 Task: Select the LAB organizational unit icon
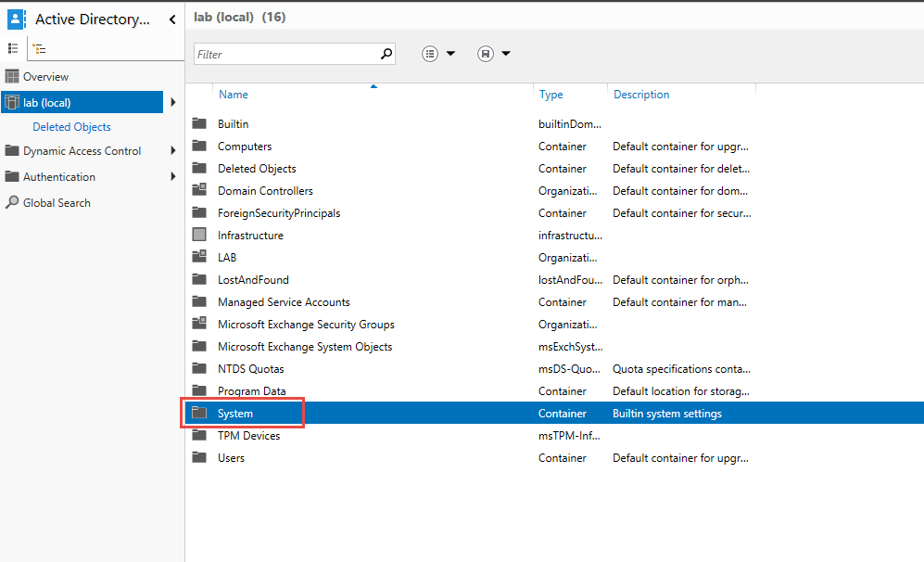click(x=199, y=257)
